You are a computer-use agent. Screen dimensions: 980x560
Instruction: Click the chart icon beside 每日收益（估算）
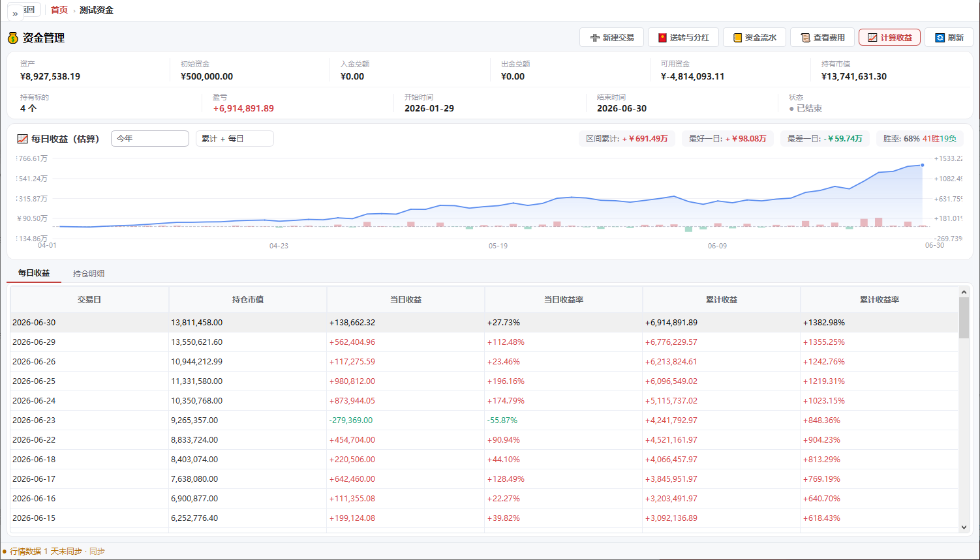(22, 139)
